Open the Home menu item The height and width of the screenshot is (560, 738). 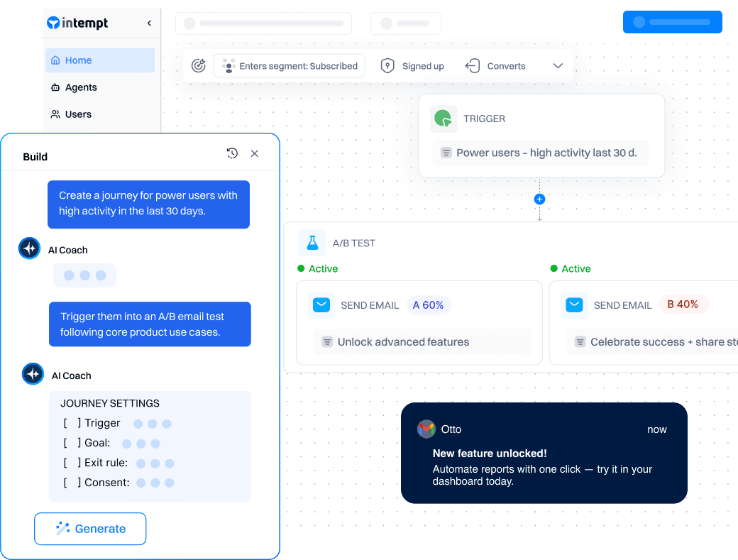pyautogui.click(x=100, y=60)
